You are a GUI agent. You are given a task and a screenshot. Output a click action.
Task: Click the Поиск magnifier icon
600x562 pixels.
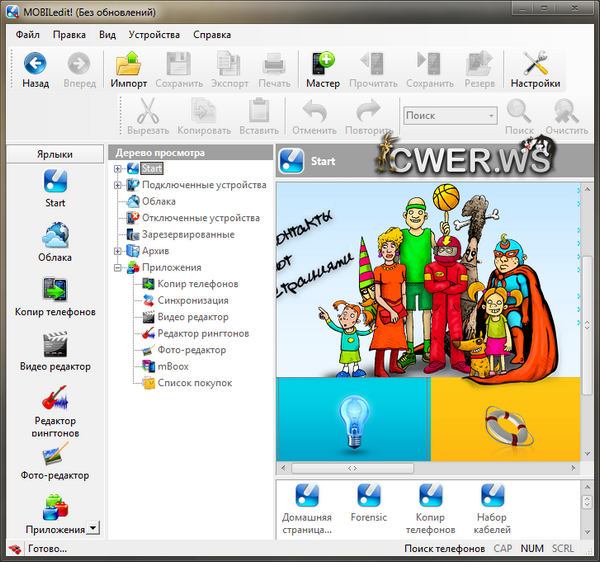(519, 111)
